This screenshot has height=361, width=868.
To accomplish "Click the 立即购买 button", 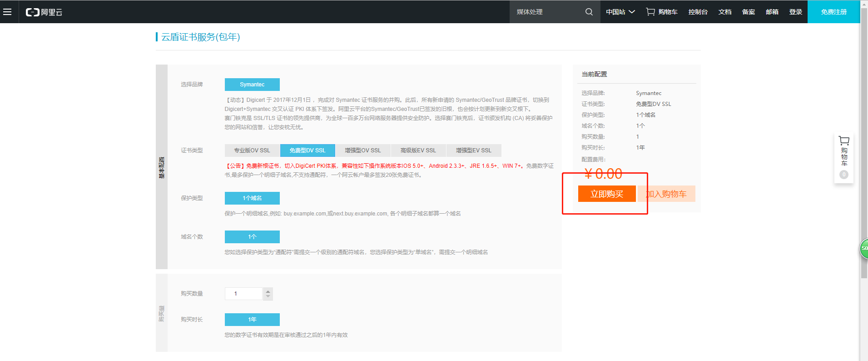I will 606,194.
